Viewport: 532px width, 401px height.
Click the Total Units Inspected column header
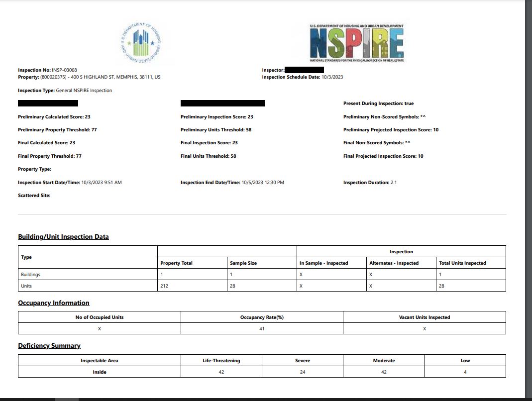tap(462, 263)
